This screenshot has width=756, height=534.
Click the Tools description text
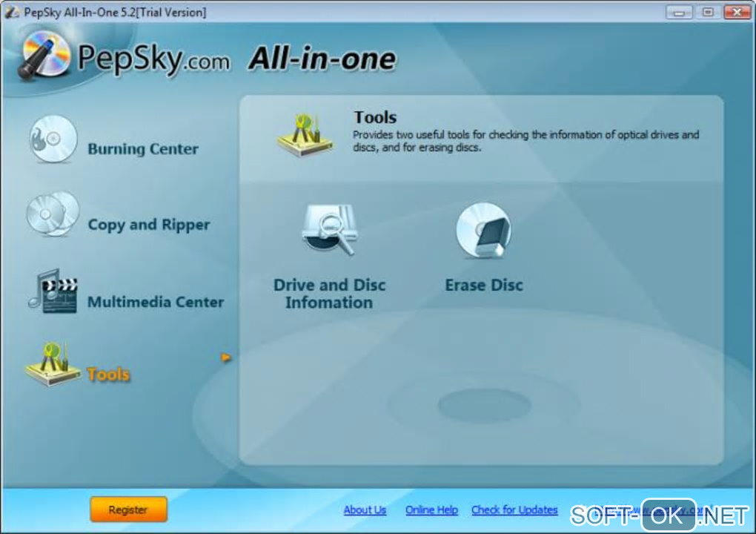525,141
